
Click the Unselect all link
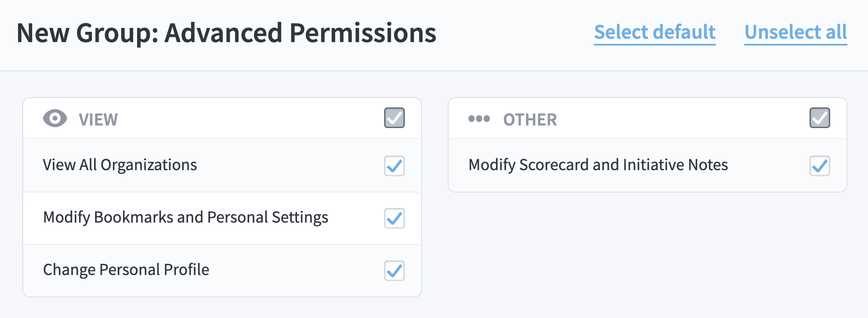point(796,33)
